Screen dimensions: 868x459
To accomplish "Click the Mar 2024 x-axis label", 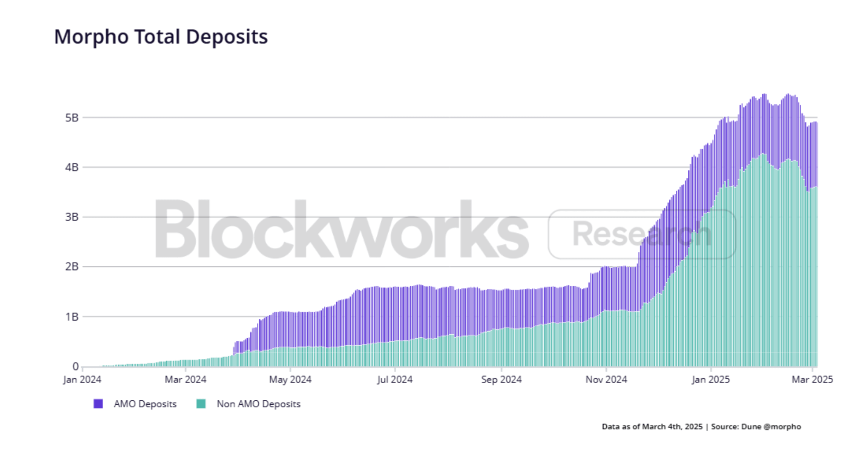I will pyautogui.click(x=186, y=379).
